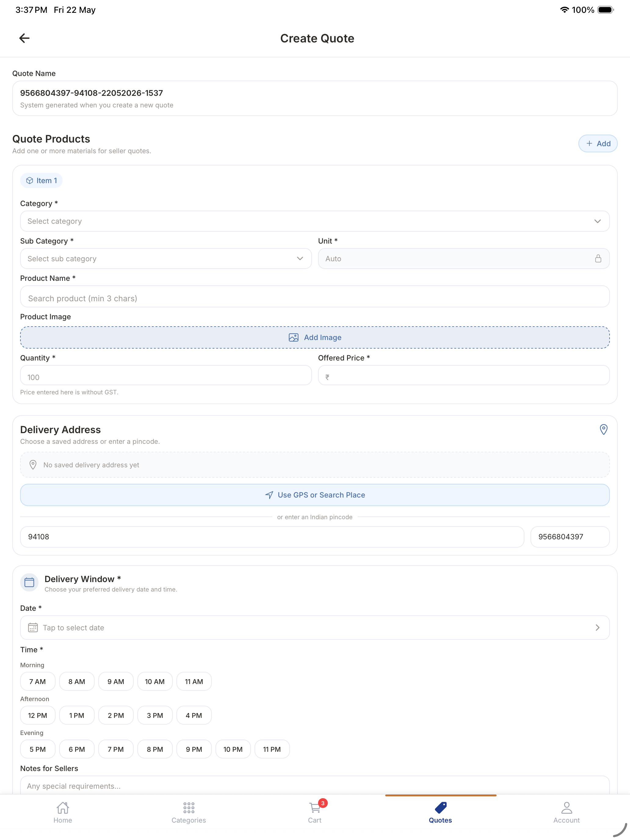Viewport: 630px width, 840px height.
Task: Choose the 8 PM time slot
Action: 155,749
